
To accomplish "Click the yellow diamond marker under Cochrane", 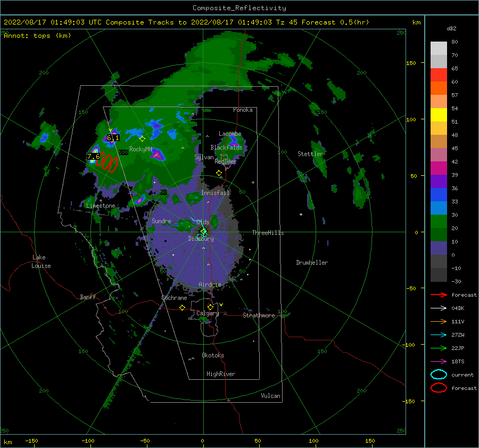I will (182, 307).
